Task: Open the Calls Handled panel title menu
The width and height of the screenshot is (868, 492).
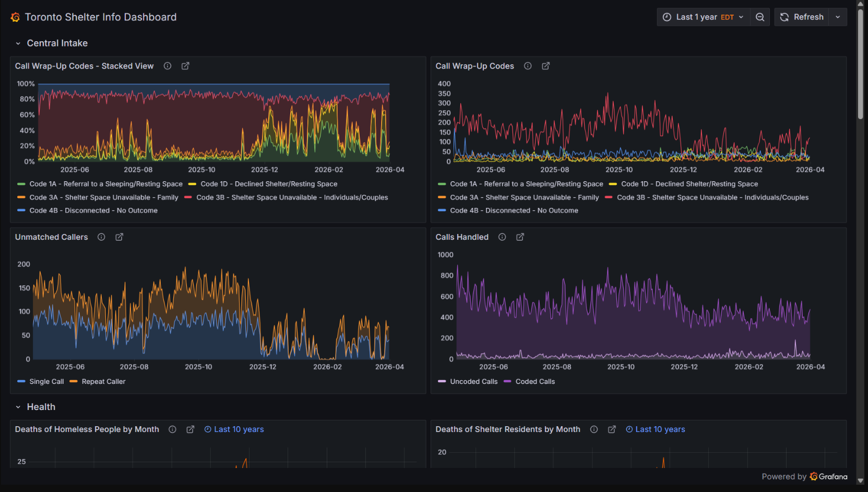Action: point(462,237)
